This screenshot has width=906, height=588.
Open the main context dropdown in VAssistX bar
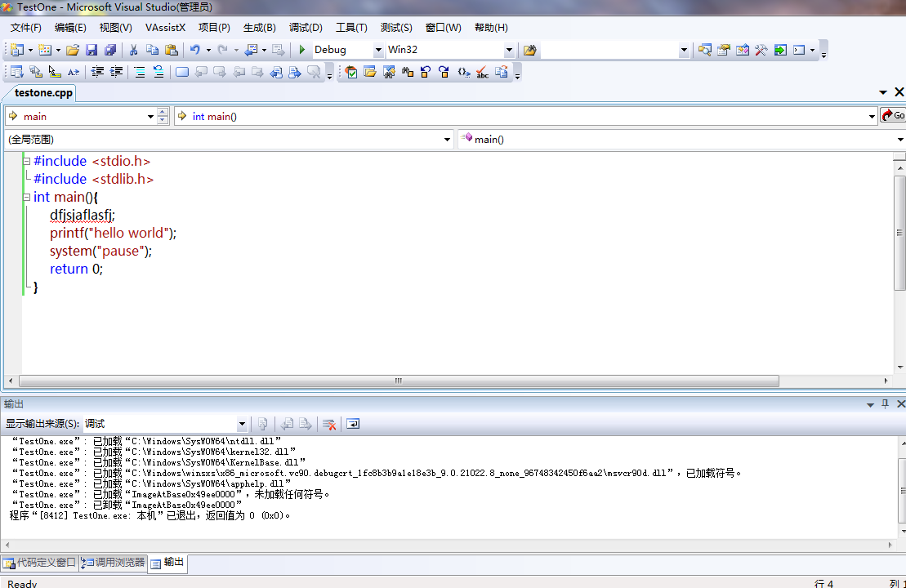(151, 116)
